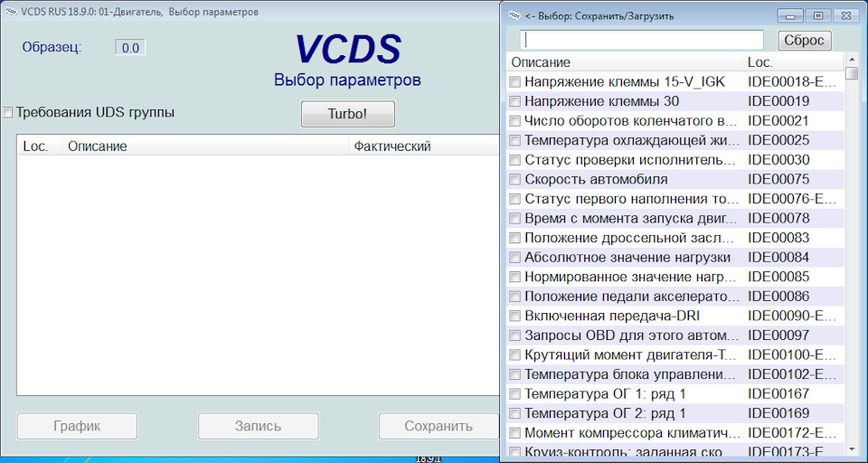The width and height of the screenshot is (868, 463).
Task: Select the IDE00025 location cell
Action: point(778,140)
